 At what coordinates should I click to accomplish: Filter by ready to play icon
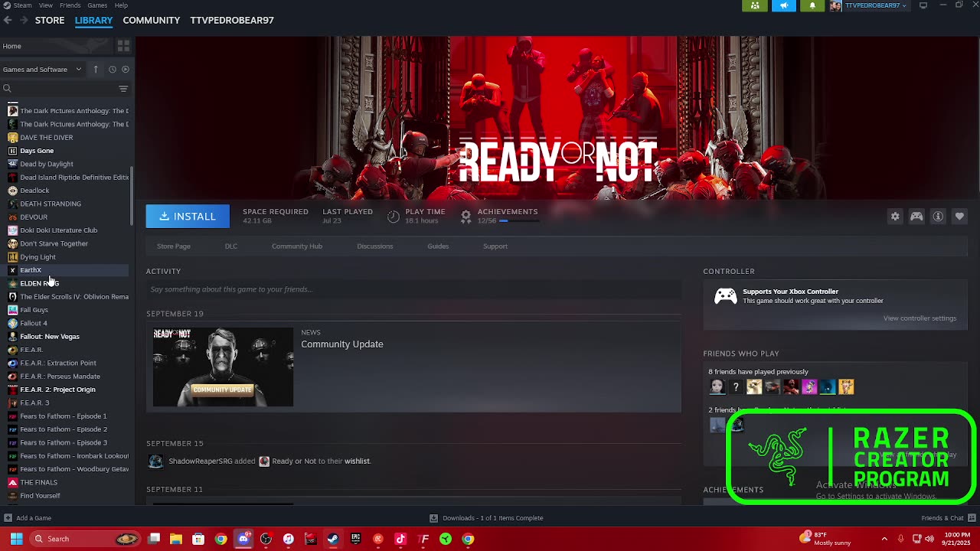click(126, 69)
